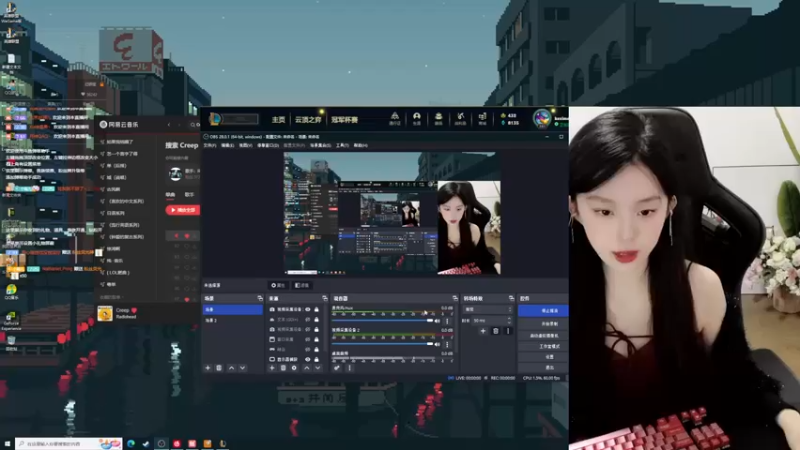Expand the created playlists section in NetEase Music

[111, 297]
